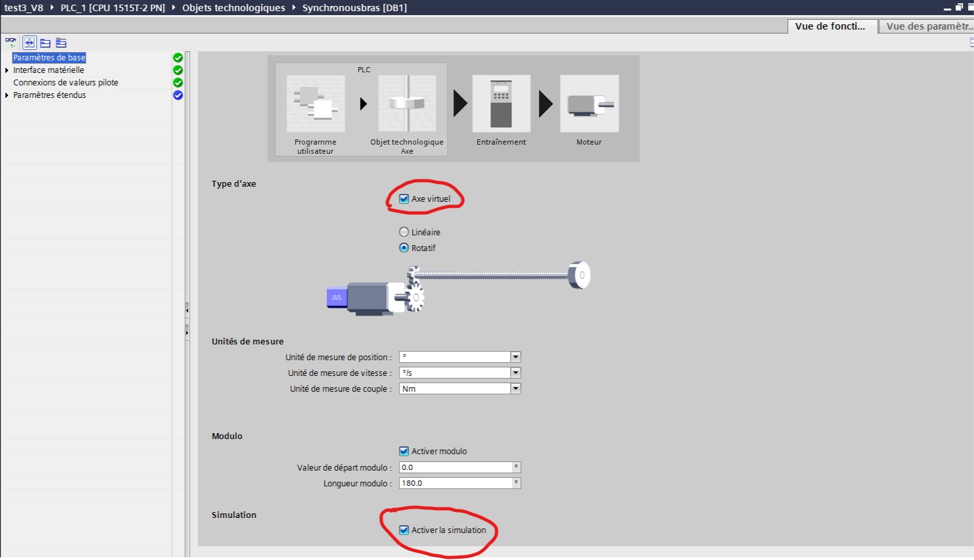Click Objets technologiques in the breadcrumb
974x560 pixels.
coord(233,8)
